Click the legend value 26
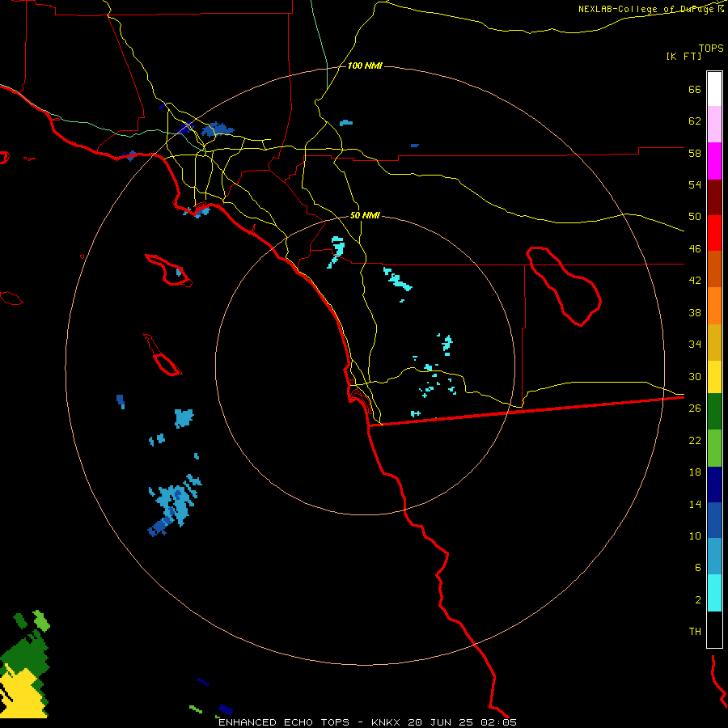Image resolution: width=728 pixels, height=728 pixels. 695,408
